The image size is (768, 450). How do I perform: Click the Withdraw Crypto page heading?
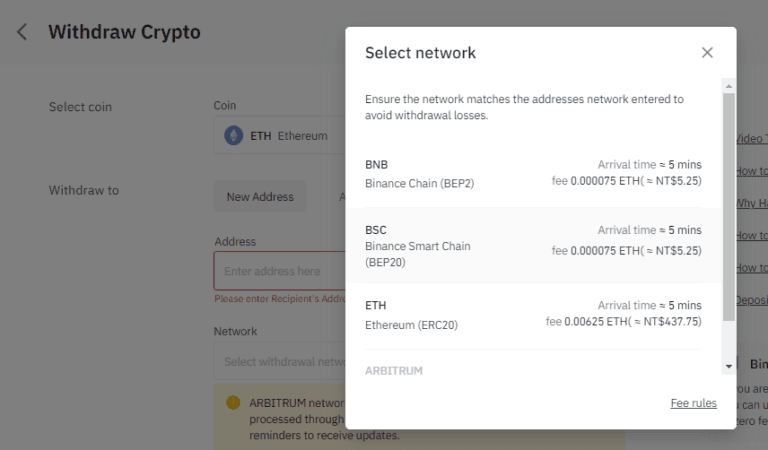point(124,32)
